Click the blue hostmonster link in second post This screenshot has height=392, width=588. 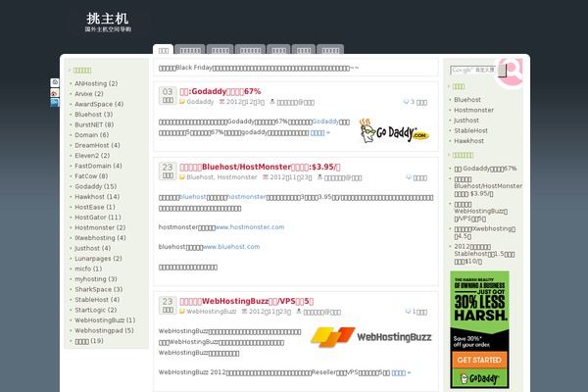tap(247, 197)
